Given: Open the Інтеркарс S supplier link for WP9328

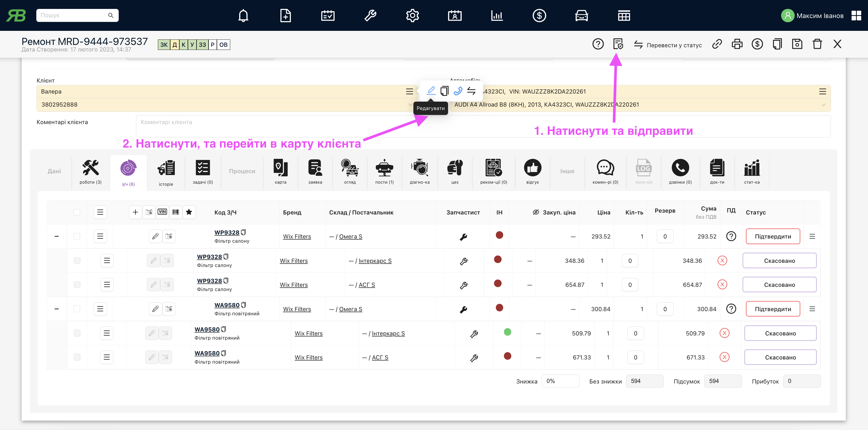Looking at the screenshot, I should tap(375, 261).
